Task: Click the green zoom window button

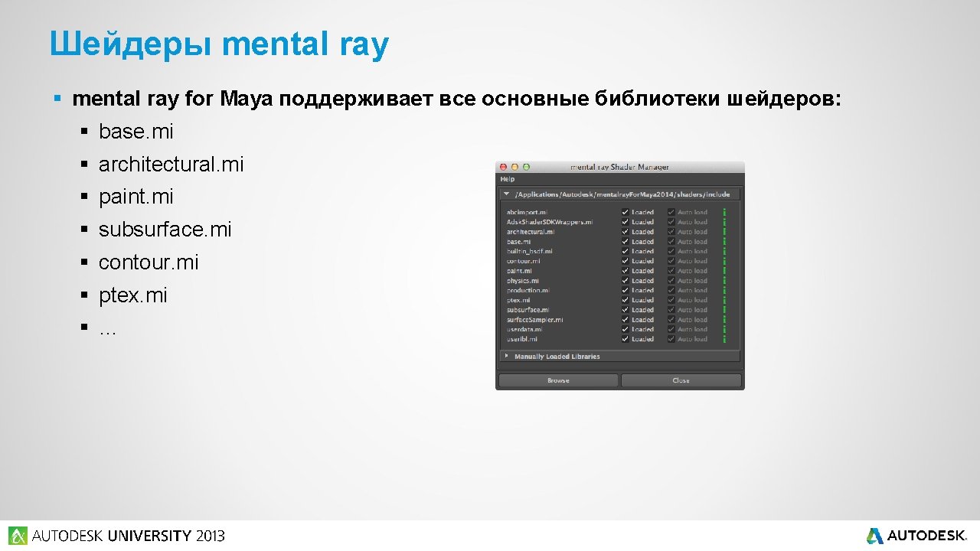Action: [526, 167]
